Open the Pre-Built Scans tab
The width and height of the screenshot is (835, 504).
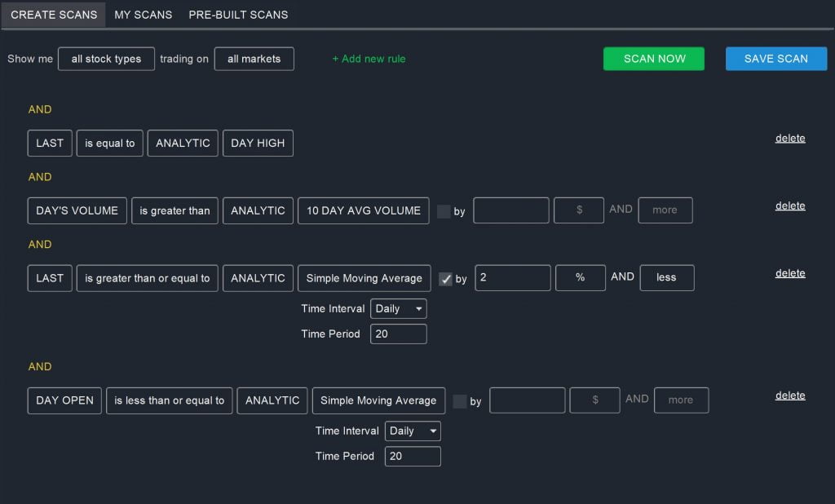pyautogui.click(x=238, y=15)
